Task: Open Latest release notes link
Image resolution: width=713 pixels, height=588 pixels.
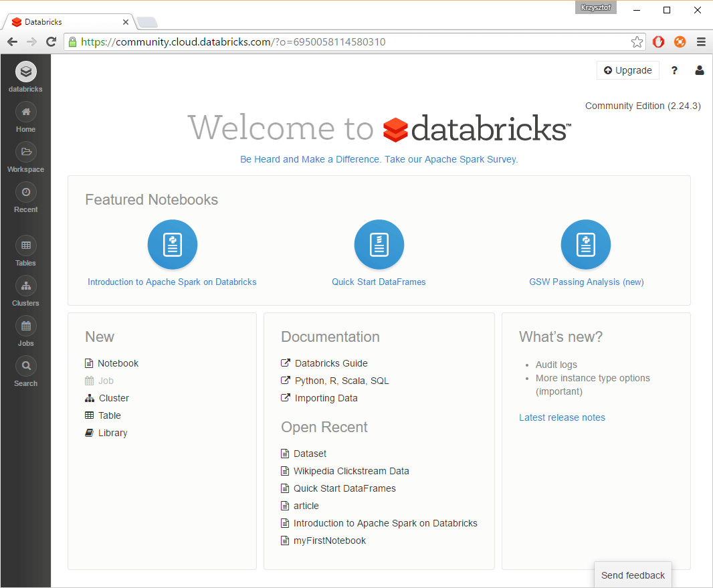Action: point(562,417)
